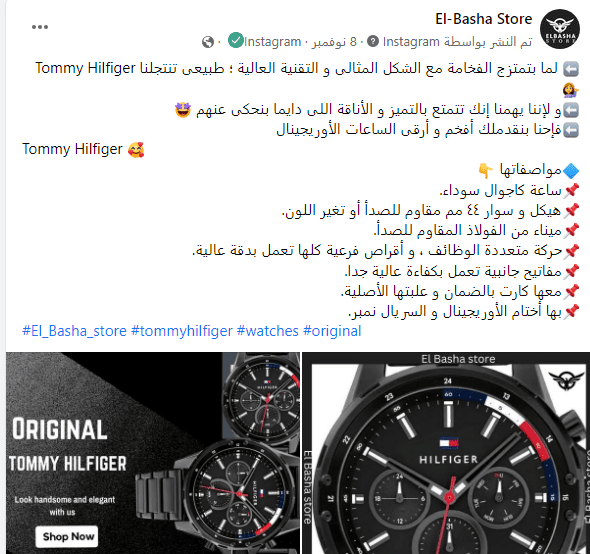The height and width of the screenshot is (554, 590).
Task: Click the globe public audience icon
Action: (208, 42)
